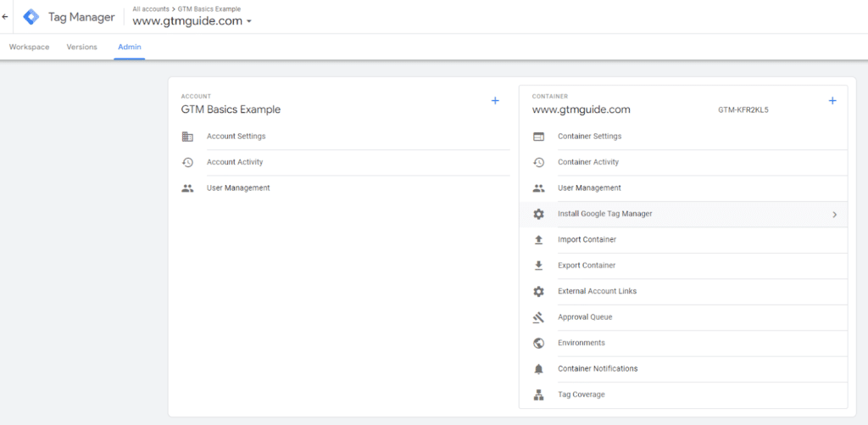868x425 pixels.
Task: Click the GTM-KFR2KL5 container ID
Action: coord(743,109)
